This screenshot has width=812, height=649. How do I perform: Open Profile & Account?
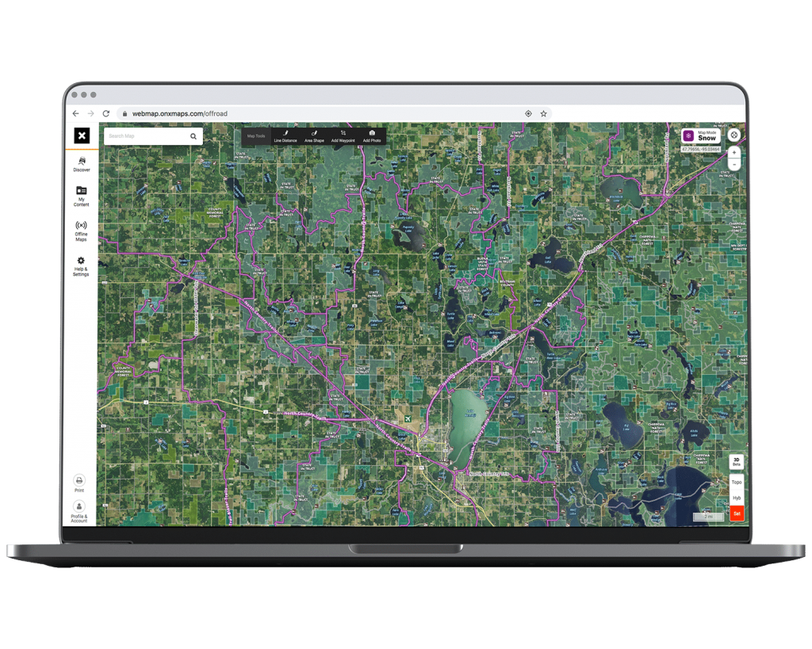(79, 511)
